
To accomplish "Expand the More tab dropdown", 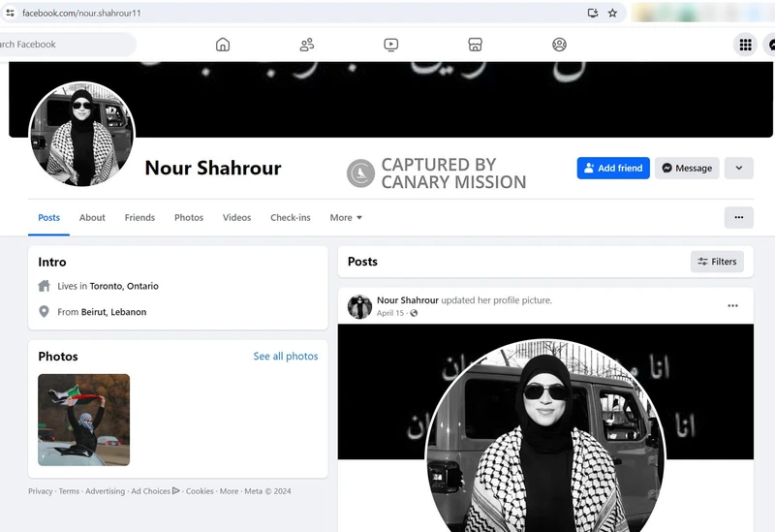I will click(346, 217).
